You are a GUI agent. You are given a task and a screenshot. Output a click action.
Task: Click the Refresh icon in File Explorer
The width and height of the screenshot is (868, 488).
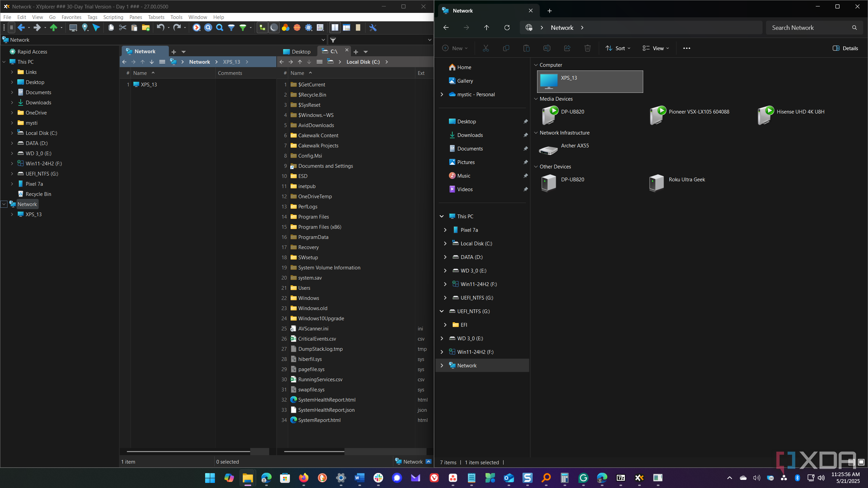click(x=507, y=28)
